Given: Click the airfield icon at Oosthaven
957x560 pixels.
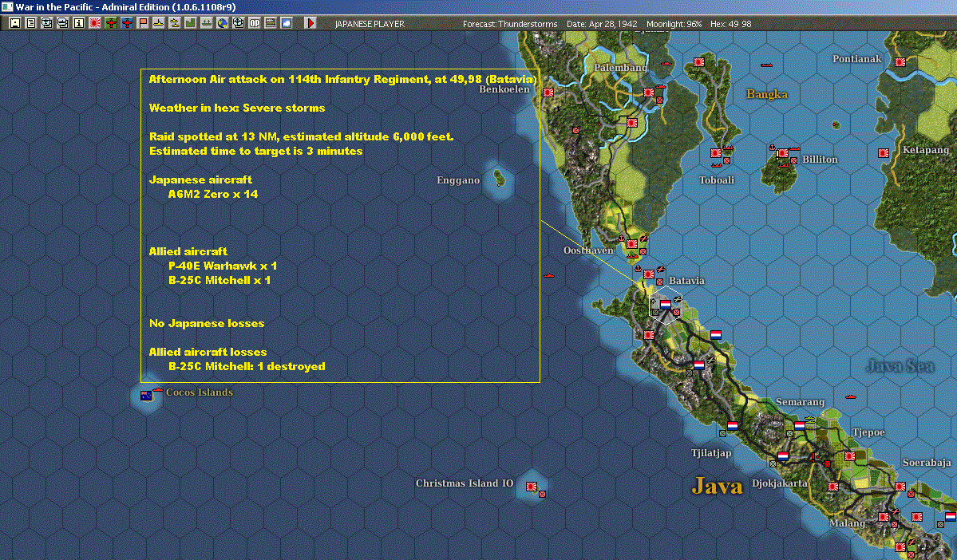Looking at the screenshot, I should click(x=643, y=238).
